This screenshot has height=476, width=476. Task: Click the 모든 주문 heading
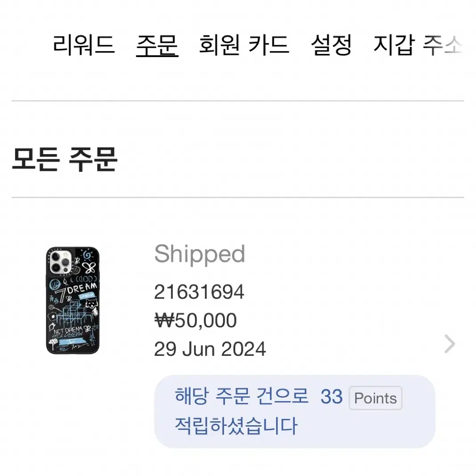(x=65, y=159)
